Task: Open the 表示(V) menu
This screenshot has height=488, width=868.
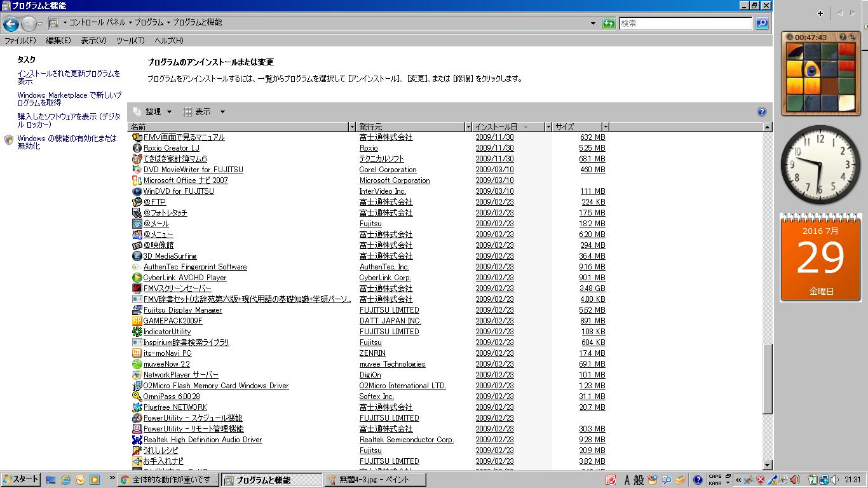Action: click(93, 41)
